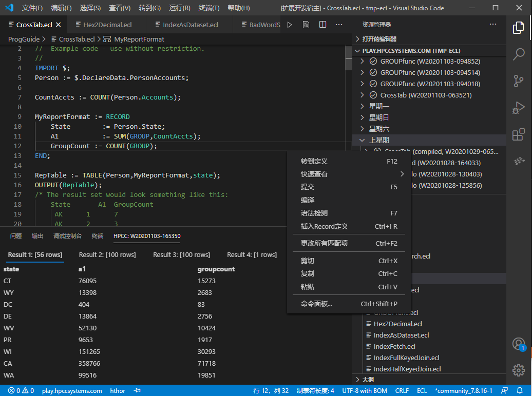
Task: Change CRLF line ending setting
Action: pyautogui.click(x=402, y=390)
